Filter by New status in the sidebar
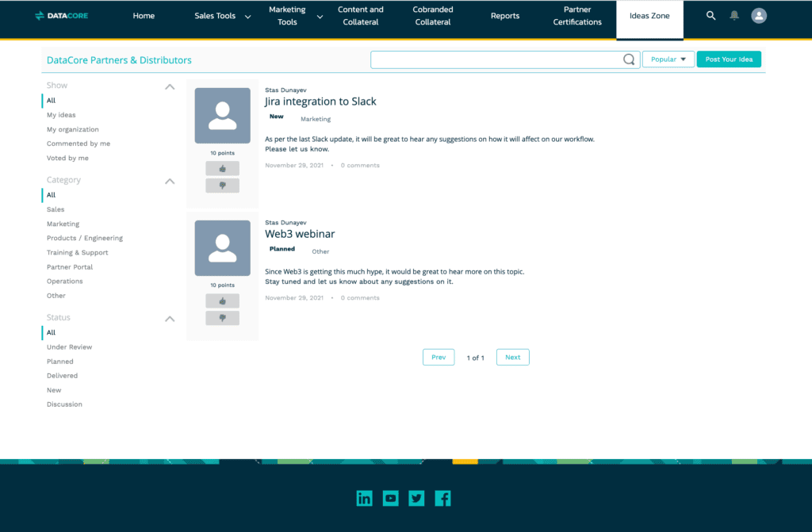Viewport: 812px width, 532px height. point(54,390)
